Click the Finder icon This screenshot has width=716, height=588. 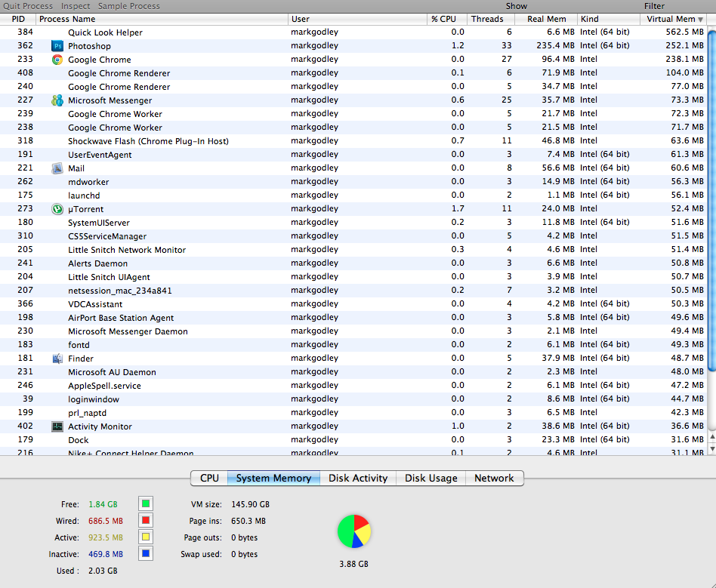57,359
